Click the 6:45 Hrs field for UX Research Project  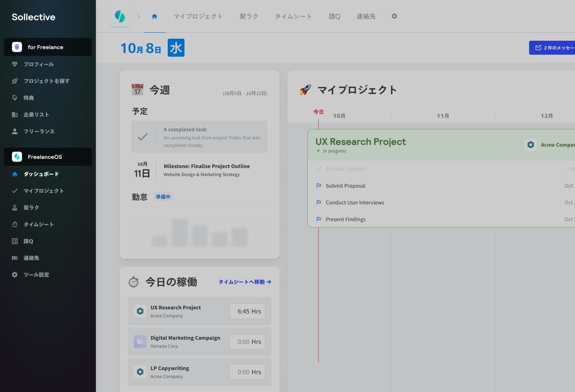tap(248, 311)
